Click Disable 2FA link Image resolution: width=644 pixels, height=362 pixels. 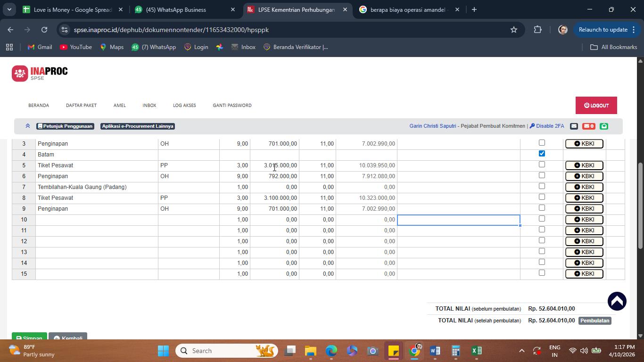[547, 126]
